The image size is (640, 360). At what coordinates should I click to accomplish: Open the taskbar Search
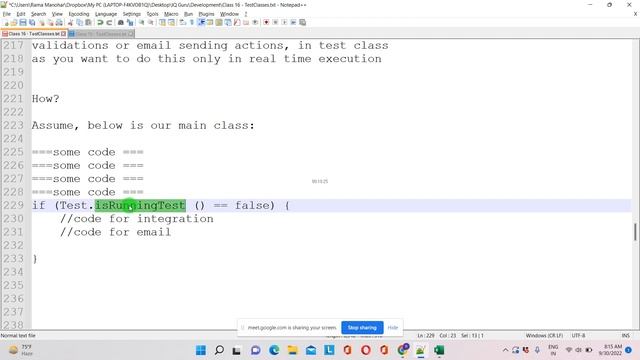tap(219, 350)
